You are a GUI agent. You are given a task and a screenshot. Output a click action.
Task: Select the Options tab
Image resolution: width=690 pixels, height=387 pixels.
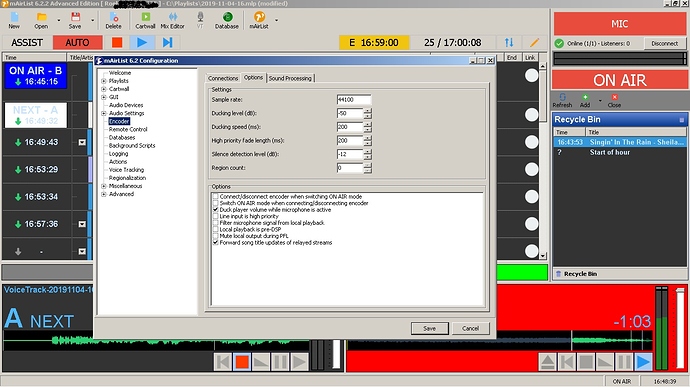pyautogui.click(x=253, y=77)
